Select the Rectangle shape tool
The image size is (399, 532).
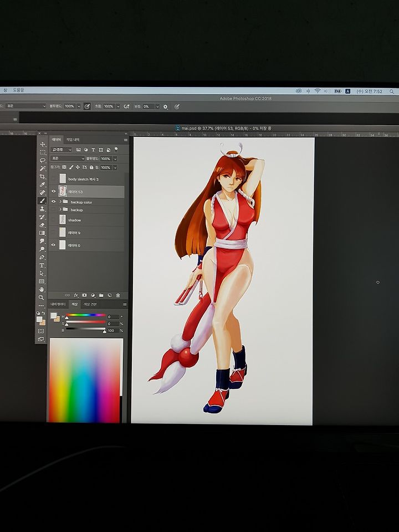pyautogui.click(x=42, y=282)
